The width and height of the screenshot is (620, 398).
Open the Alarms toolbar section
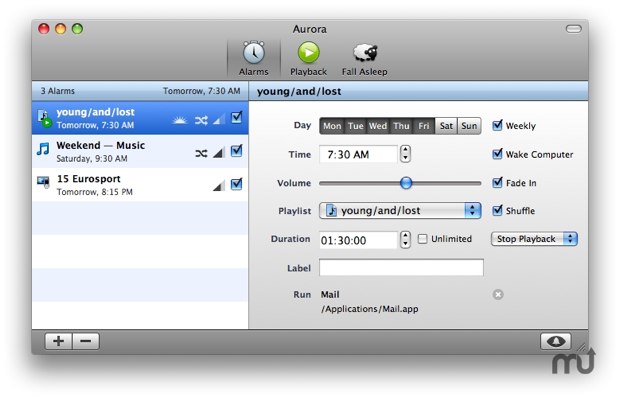click(x=253, y=58)
